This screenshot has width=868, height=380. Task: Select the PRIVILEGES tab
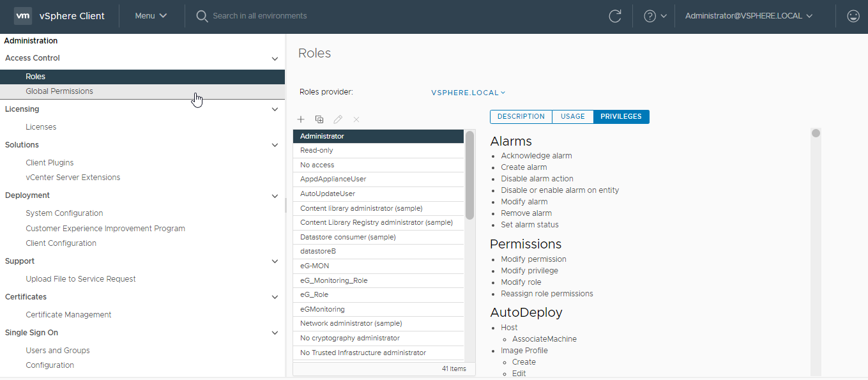[621, 117]
